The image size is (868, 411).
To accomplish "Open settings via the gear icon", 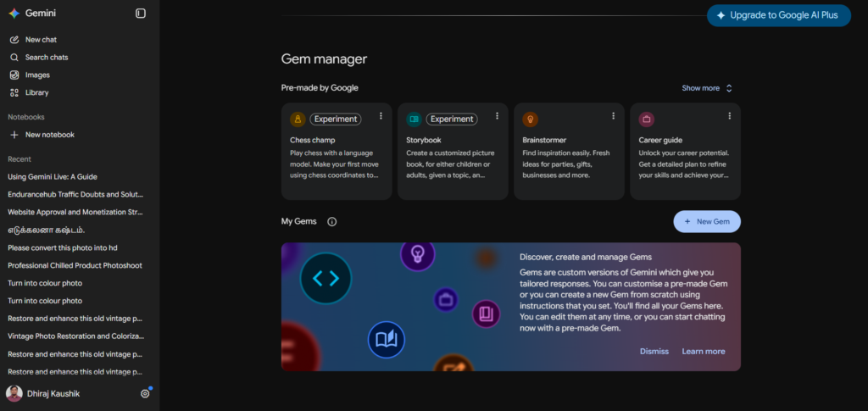I will point(145,394).
